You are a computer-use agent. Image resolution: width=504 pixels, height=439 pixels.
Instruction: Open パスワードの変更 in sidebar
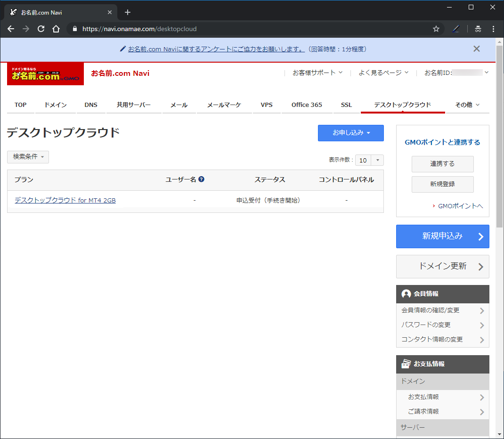tap(443, 325)
